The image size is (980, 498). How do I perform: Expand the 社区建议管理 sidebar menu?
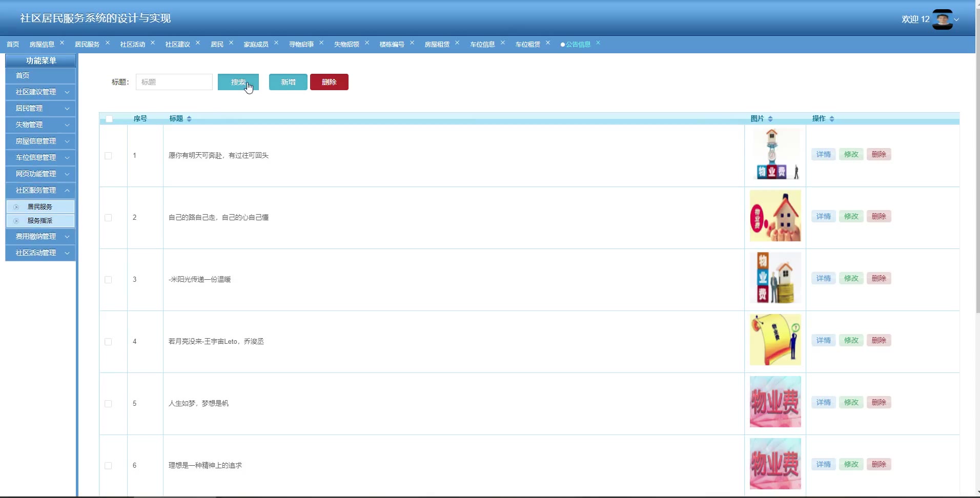point(40,92)
